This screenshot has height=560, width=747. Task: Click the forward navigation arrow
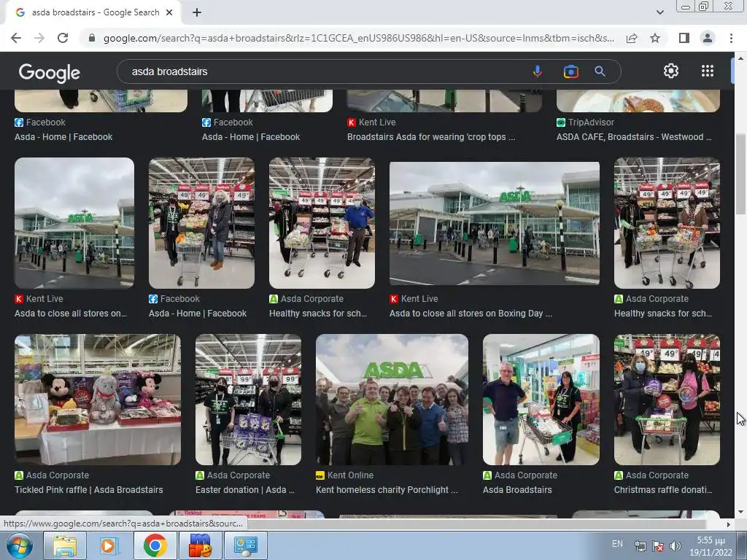[x=39, y=38]
